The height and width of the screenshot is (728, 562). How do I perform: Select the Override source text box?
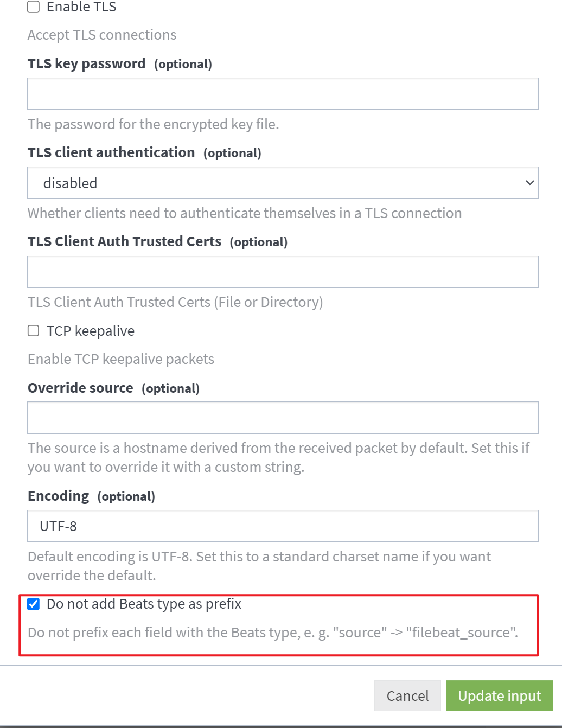(282, 418)
